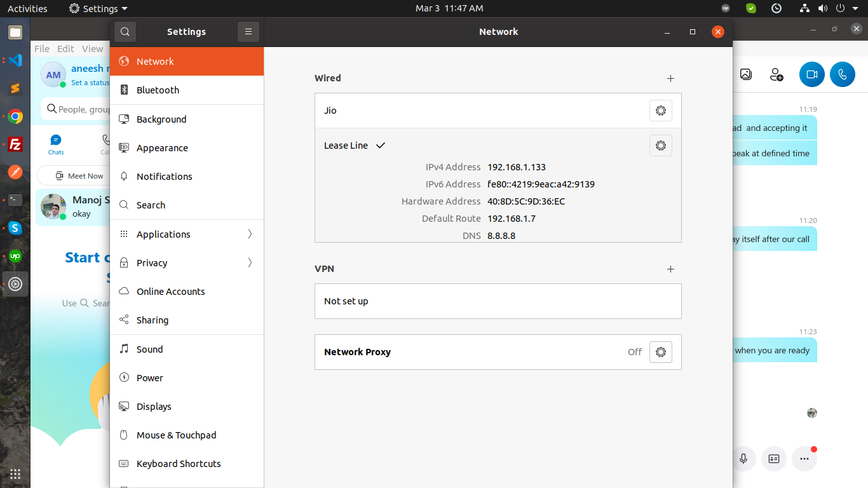Image resolution: width=868 pixels, height=488 pixels.
Task: Open the Settings app menu dropdown
Action: (98, 8)
